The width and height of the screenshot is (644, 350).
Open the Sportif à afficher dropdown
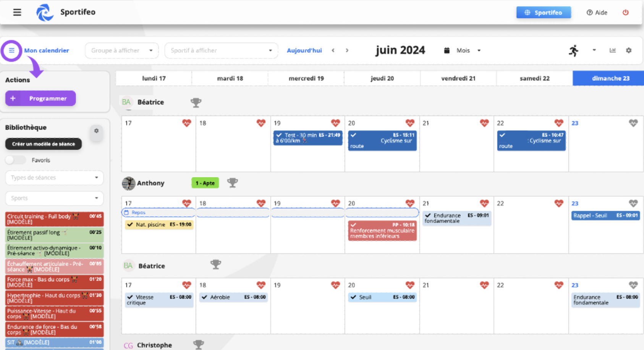point(221,50)
